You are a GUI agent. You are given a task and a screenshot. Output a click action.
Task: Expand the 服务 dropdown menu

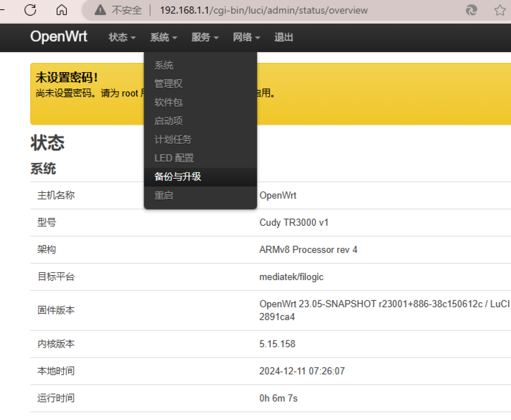click(205, 37)
